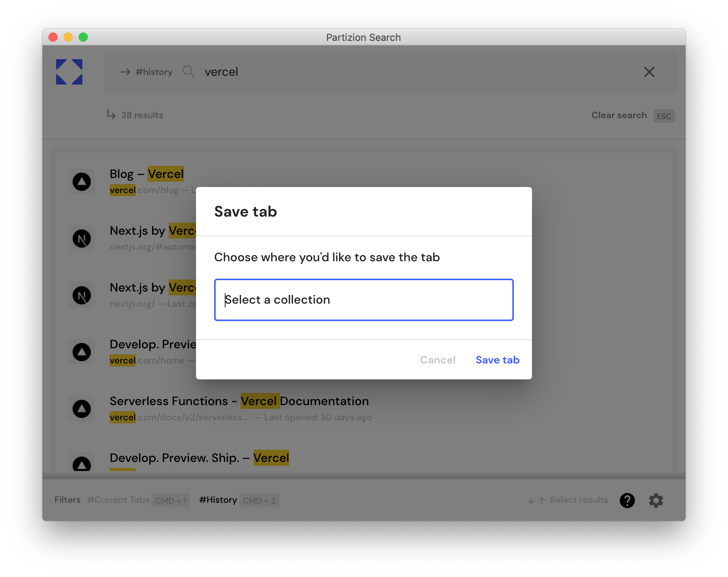Click the Next.js favicon on nextjs.org/ row

[x=82, y=295]
